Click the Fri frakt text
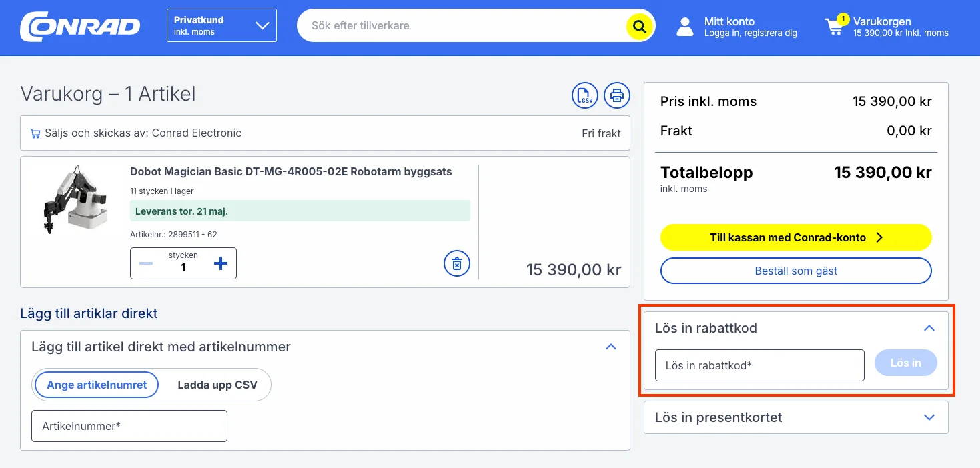The height and width of the screenshot is (468, 980). tap(601, 133)
